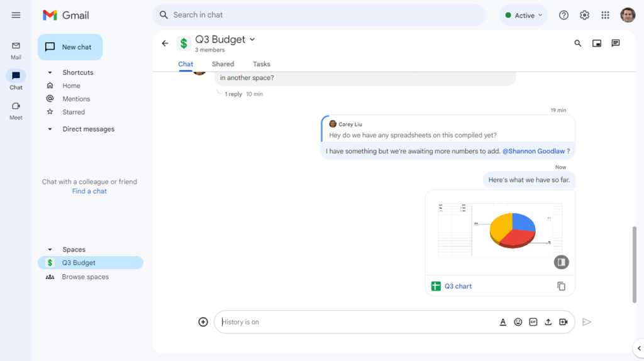Collapse the Spaces section
Screen dimensions: 644x361
click(x=50, y=249)
